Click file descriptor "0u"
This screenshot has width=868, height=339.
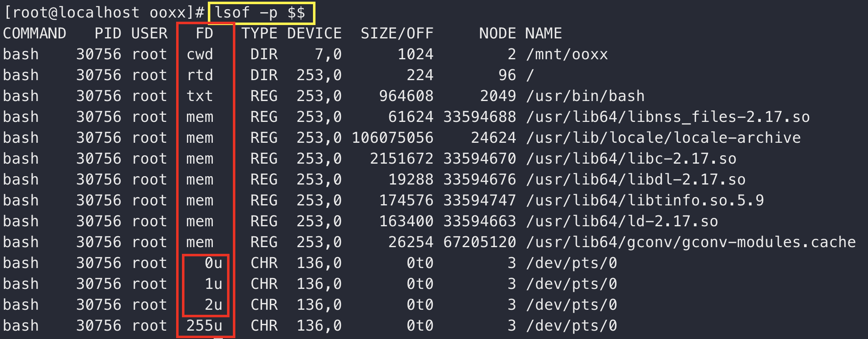tap(213, 263)
